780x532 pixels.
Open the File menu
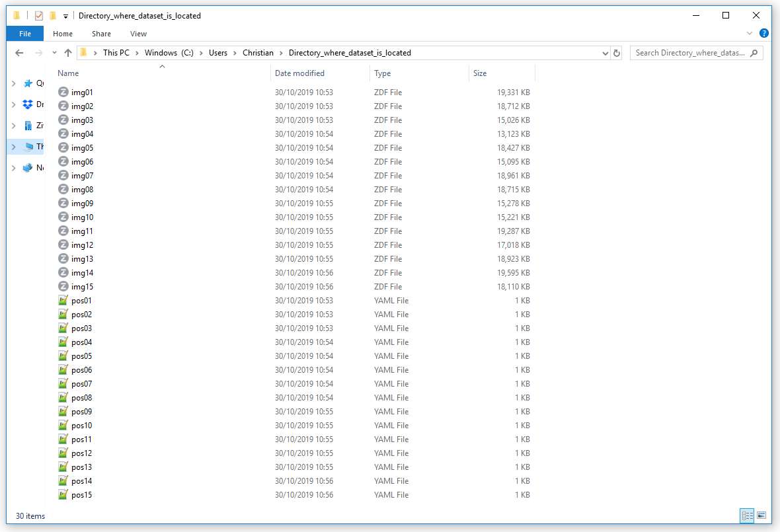[25, 34]
